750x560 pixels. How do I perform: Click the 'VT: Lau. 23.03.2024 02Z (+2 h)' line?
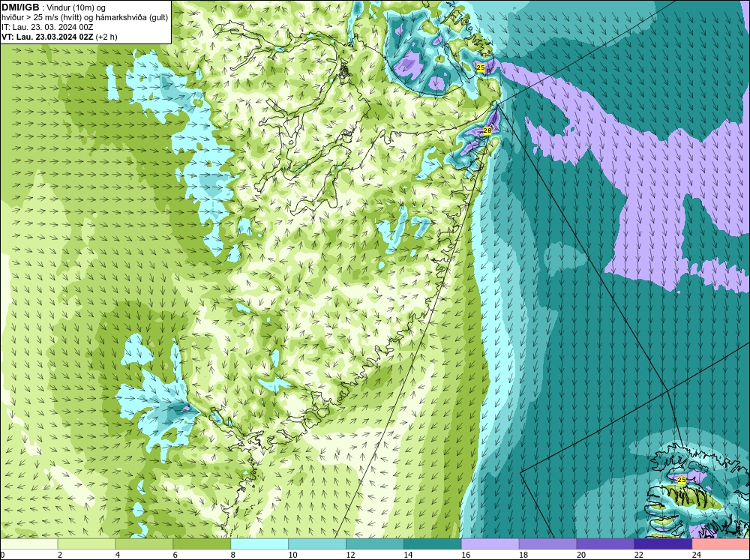pyautogui.click(x=59, y=37)
